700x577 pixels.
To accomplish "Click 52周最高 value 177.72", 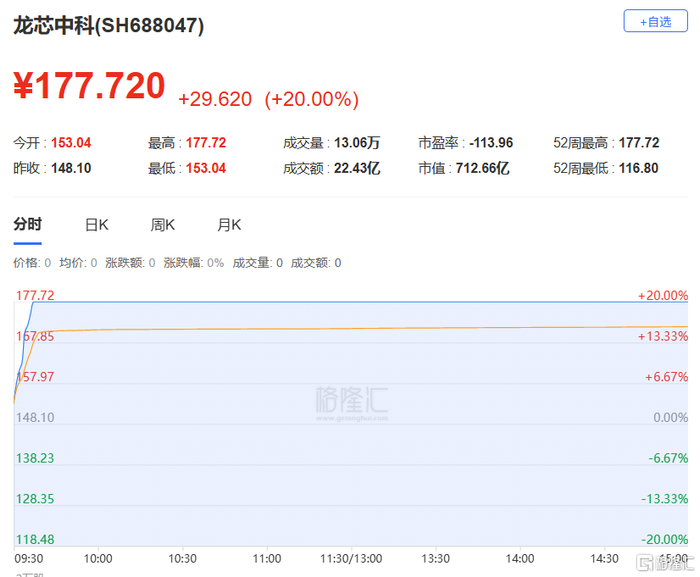I will click(639, 143).
